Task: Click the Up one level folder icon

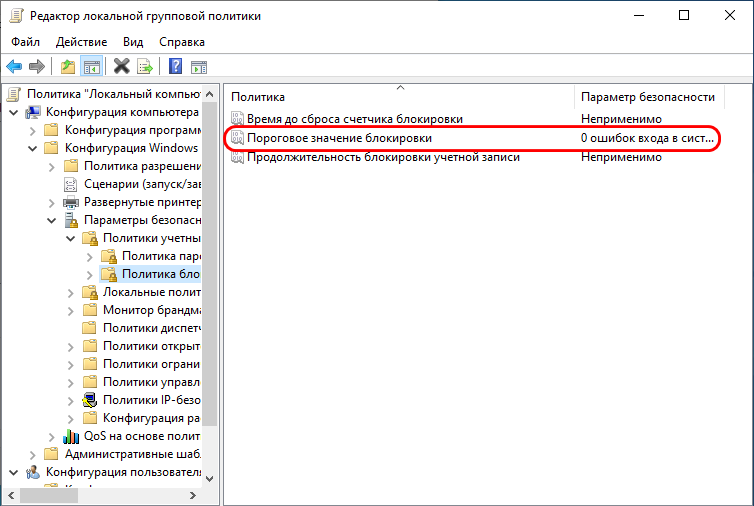Action: point(68,67)
